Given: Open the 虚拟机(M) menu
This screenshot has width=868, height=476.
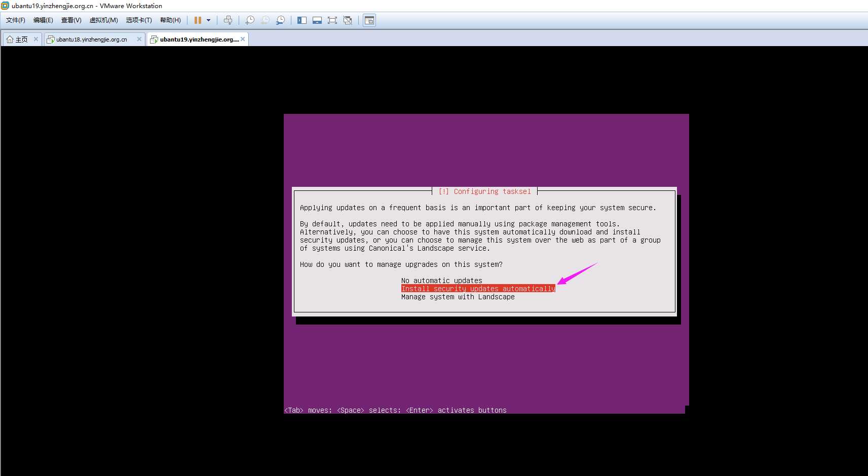Looking at the screenshot, I should point(103,20).
